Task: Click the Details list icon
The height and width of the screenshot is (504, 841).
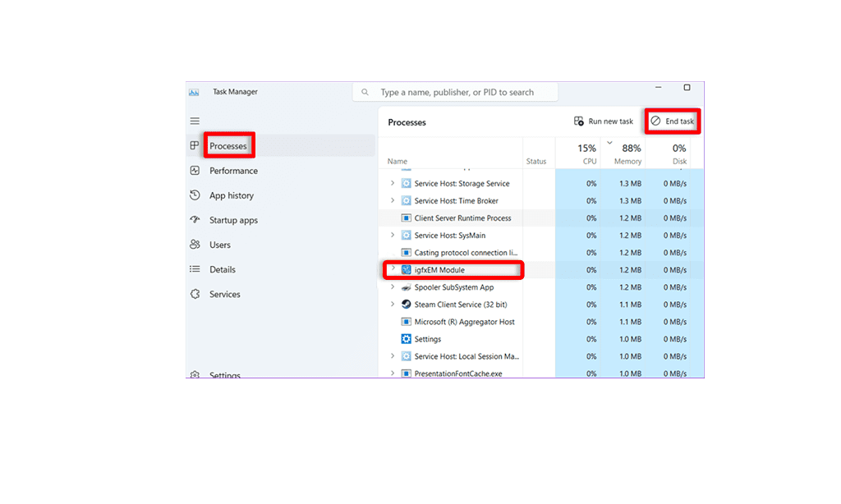Action: (195, 269)
